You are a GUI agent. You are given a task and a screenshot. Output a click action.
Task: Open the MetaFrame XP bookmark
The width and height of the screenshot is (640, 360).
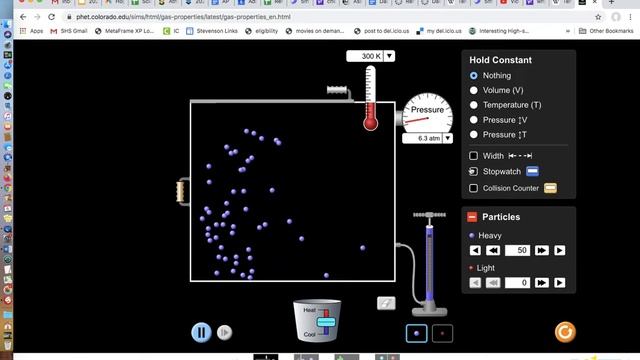(124, 31)
